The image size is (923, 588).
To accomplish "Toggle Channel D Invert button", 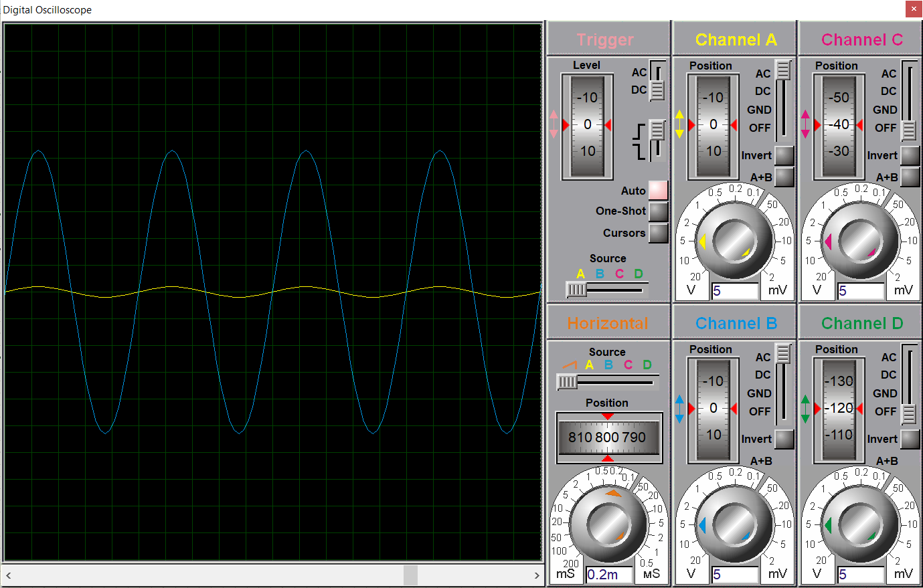I will 910,439.
